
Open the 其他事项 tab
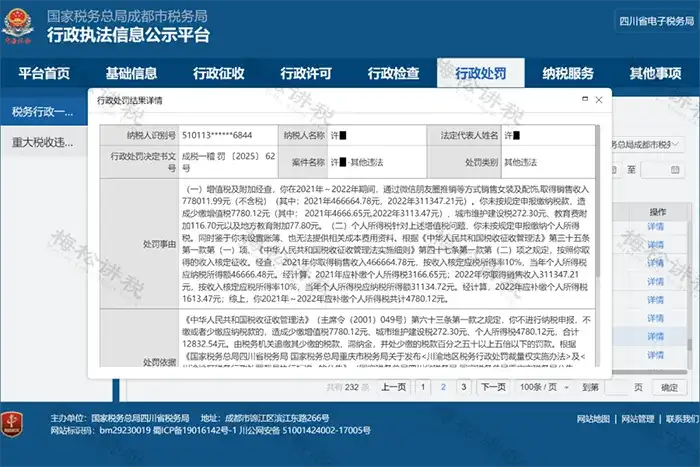[x=655, y=73]
